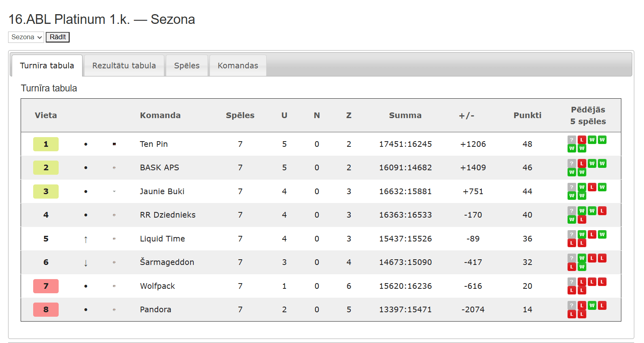Screen dimensions: 644x343
Task: Click gray question mark badge in Pandora row
Action: click(572, 305)
